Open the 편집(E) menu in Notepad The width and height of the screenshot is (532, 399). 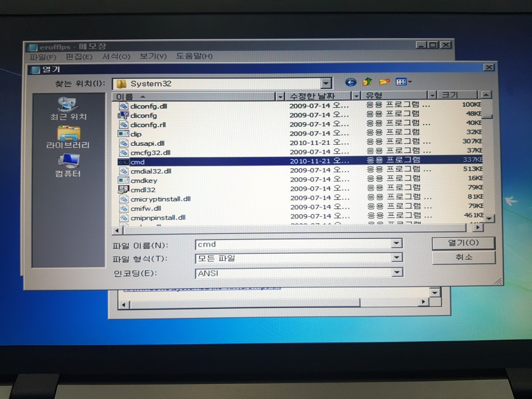(x=79, y=57)
